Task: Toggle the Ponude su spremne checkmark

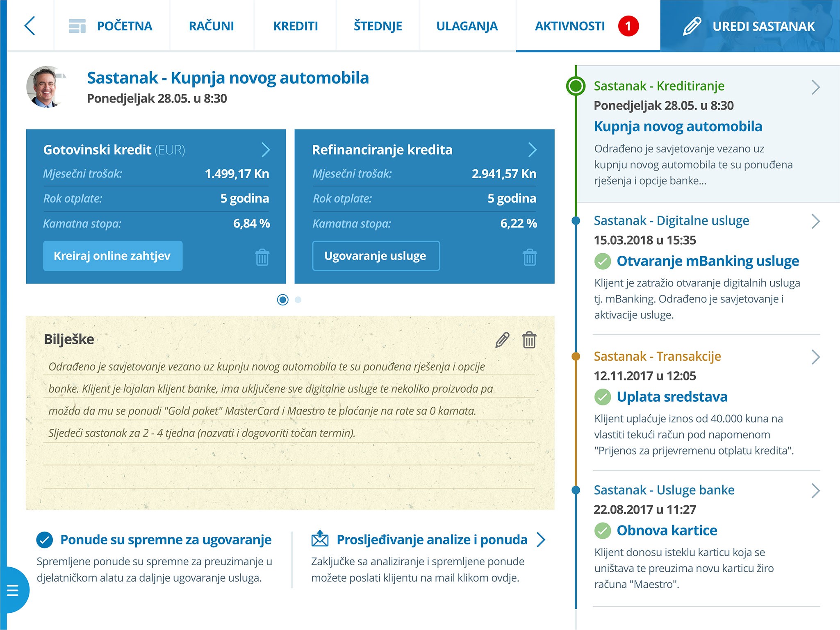Action: [45, 540]
